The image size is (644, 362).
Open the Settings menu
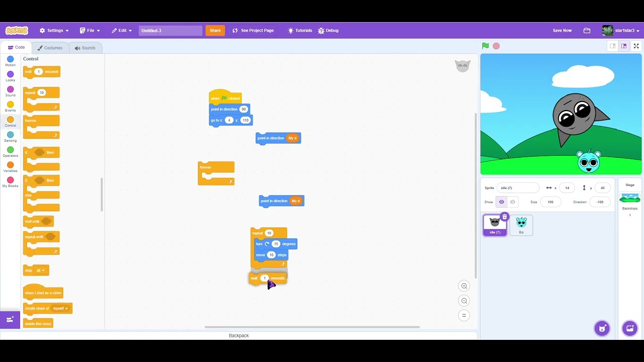[54, 30]
